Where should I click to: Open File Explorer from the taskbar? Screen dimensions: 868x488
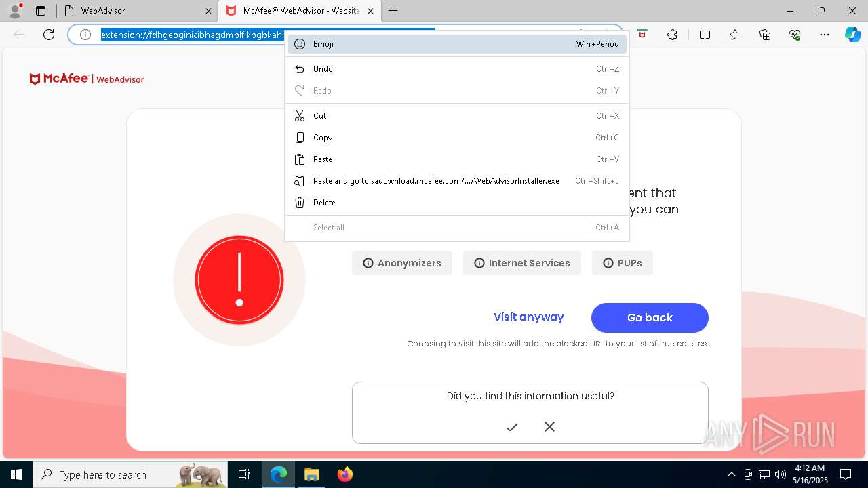[x=311, y=474]
